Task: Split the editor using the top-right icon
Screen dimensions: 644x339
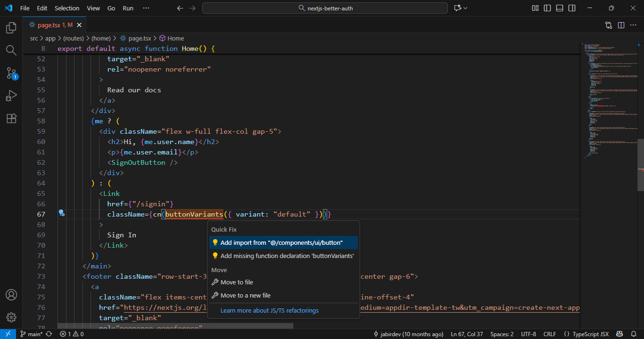Action: pos(621,25)
